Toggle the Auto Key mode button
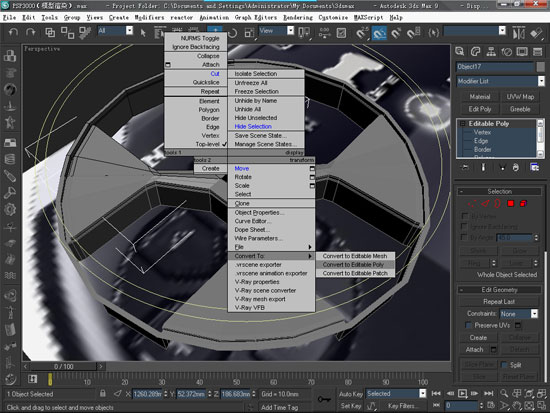Image resolution: width=550 pixels, height=413 pixels. (350, 394)
